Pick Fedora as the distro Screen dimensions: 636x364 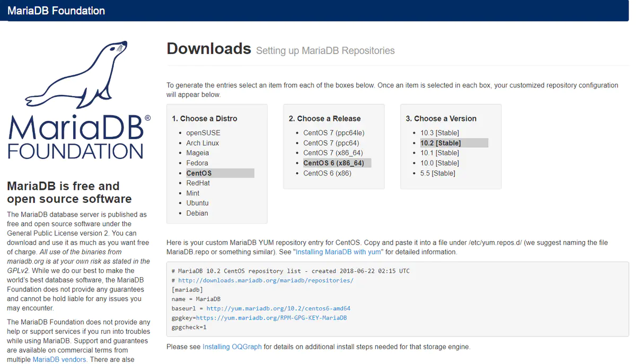197,163
